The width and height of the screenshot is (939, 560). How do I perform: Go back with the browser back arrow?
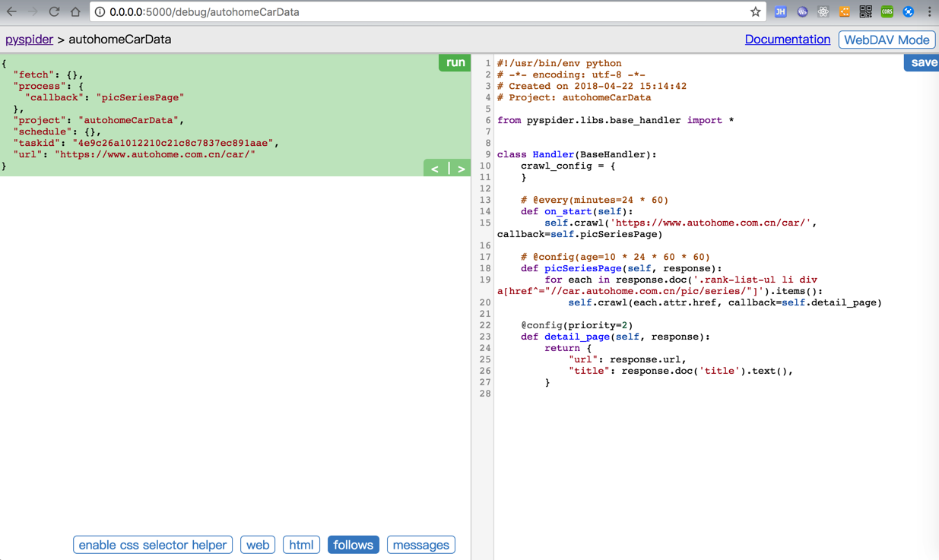pyautogui.click(x=11, y=11)
